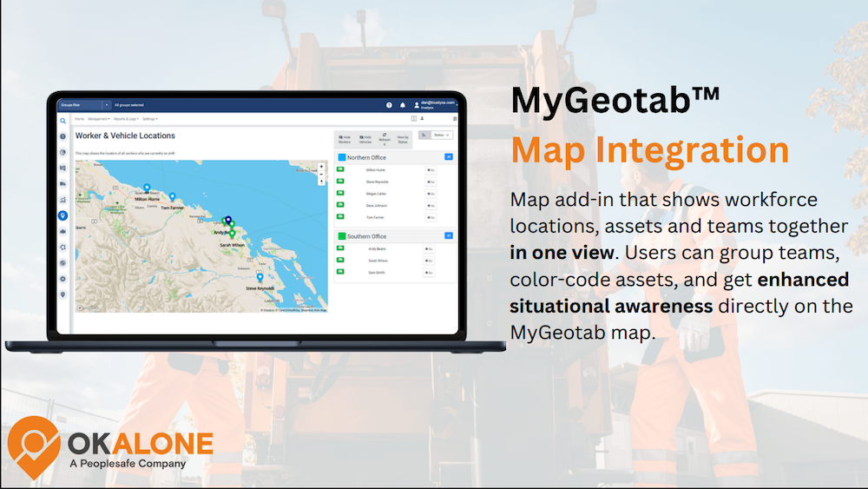The image size is (868, 489).
Task: Click Andy Beans' green ON status badge
Action: click(340, 248)
